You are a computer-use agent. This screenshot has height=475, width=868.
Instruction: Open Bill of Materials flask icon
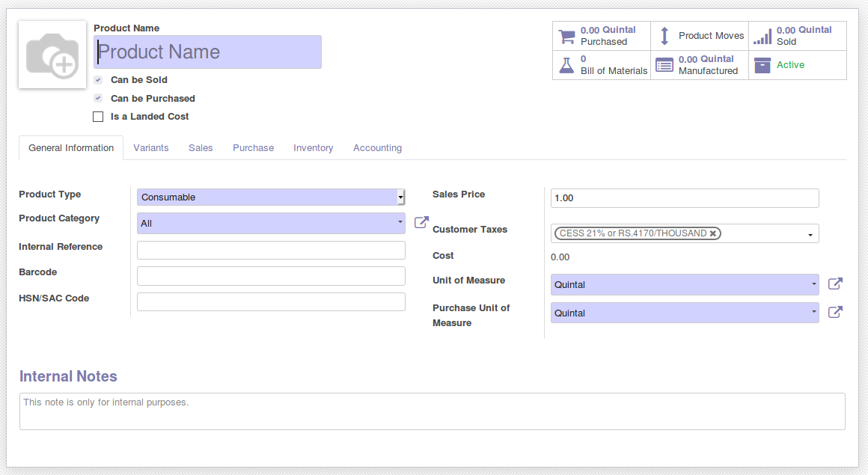(x=566, y=65)
